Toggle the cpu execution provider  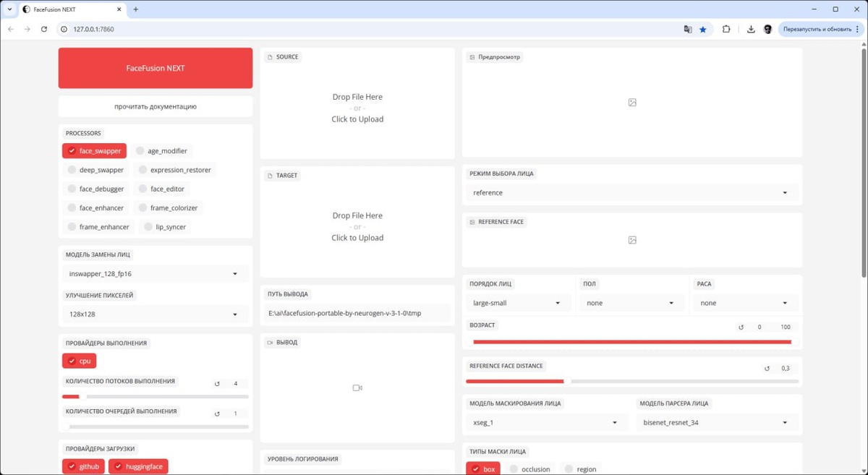[x=79, y=361]
